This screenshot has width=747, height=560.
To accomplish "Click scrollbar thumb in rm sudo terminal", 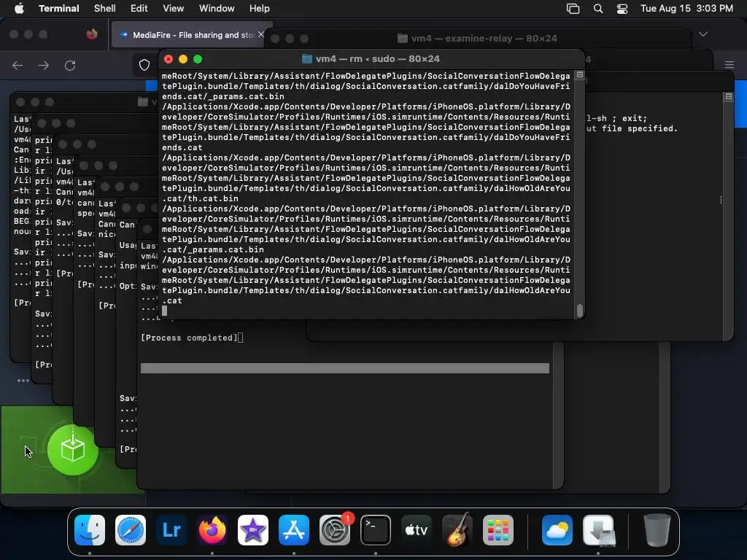I will pyautogui.click(x=580, y=311).
